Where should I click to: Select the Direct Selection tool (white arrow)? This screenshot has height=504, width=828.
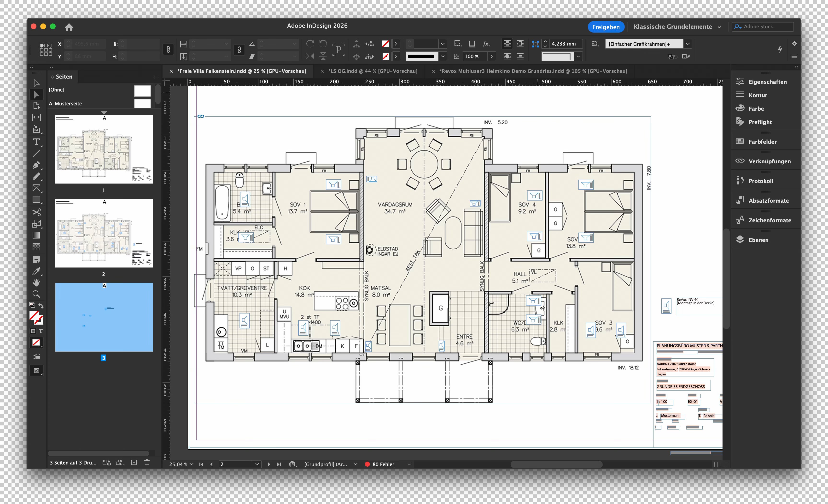(36, 95)
